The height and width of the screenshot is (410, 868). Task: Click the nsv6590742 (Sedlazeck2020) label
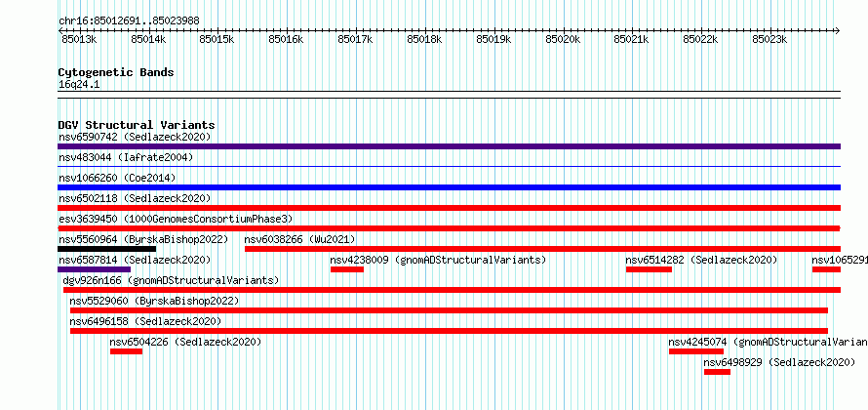(135, 137)
